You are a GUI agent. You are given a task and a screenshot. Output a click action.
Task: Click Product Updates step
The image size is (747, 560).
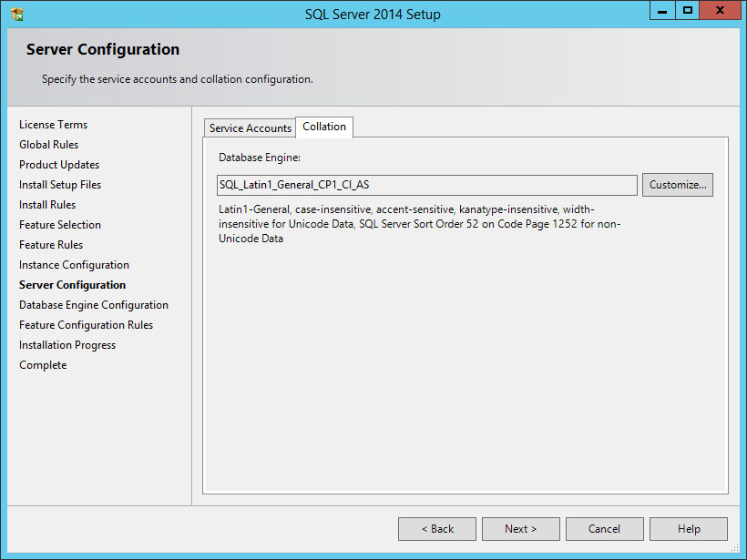click(59, 165)
